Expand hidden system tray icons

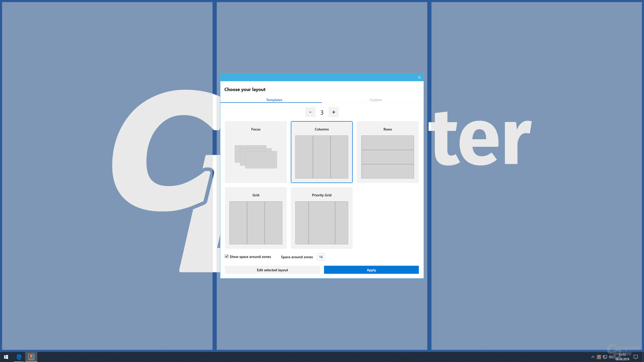[593, 357]
